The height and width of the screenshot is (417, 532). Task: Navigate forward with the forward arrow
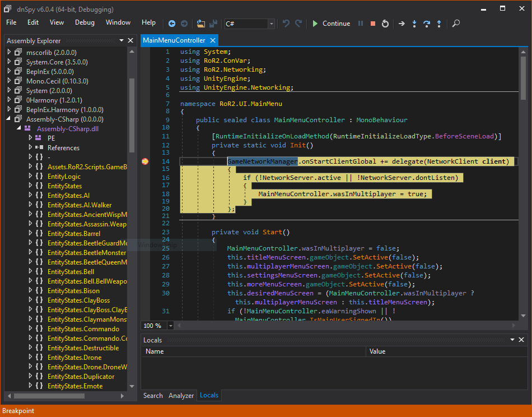[x=184, y=24]
